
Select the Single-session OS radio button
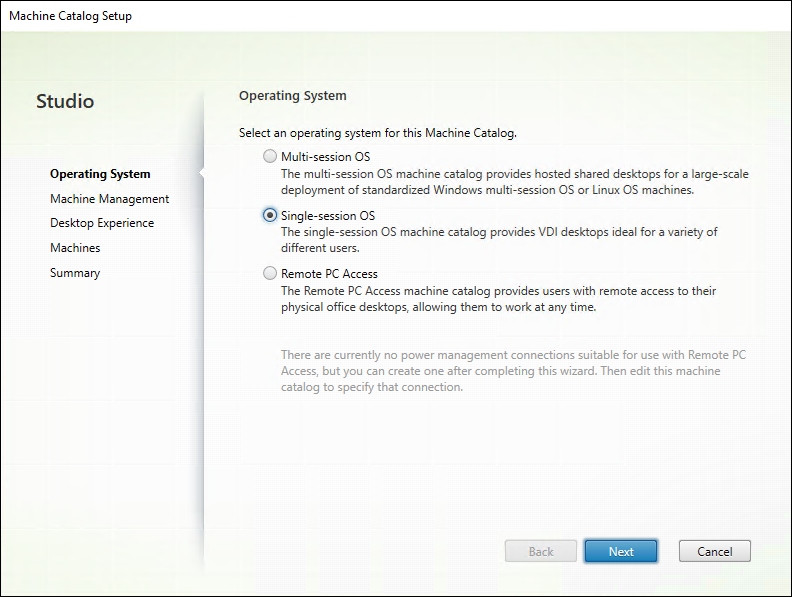[x=270, y=215]
